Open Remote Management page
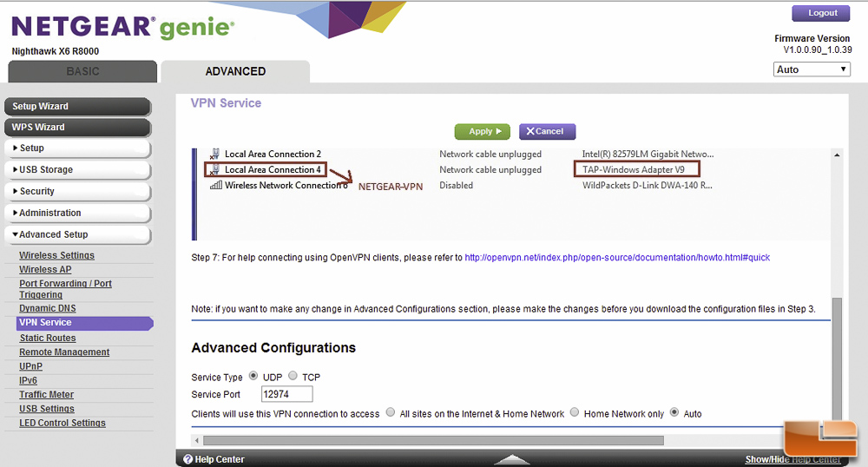This screenshot has width=868, height=467. click(64, 352)
